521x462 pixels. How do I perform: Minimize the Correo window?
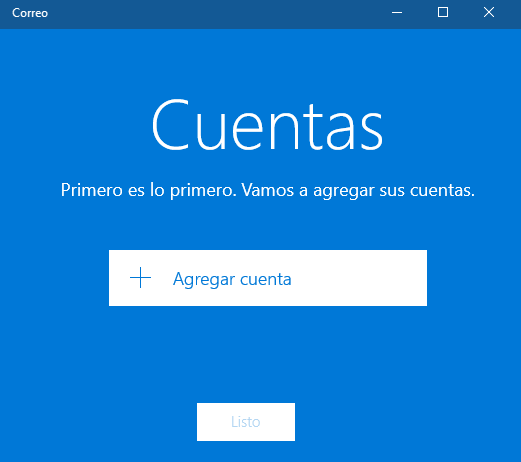pyautogui.click(x=397, y=13)
